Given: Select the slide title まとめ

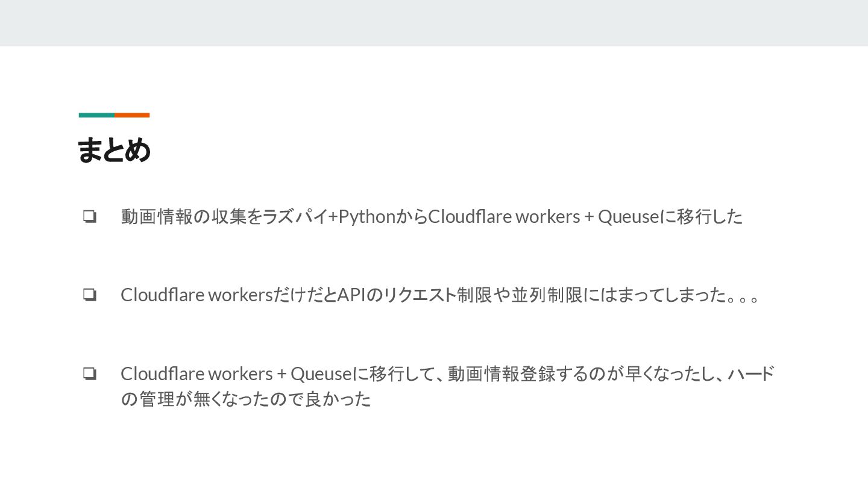Looking at the screenshot, I should 114,150.
